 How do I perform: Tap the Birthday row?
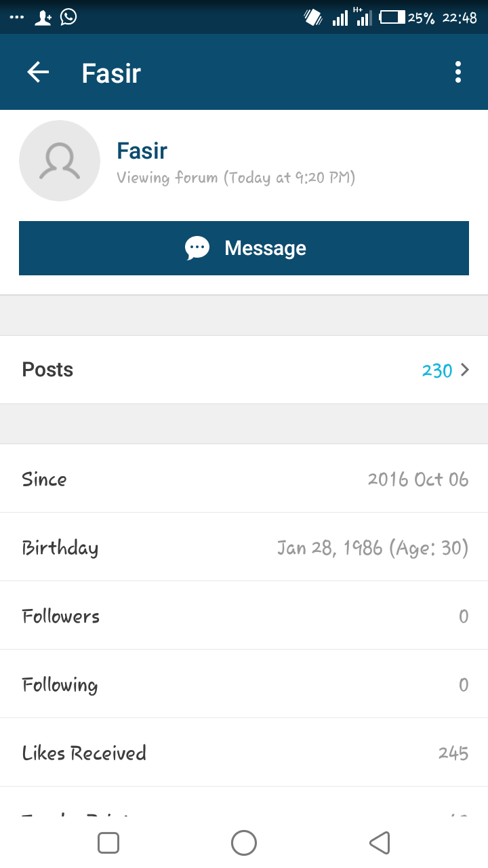coord(244,547)
